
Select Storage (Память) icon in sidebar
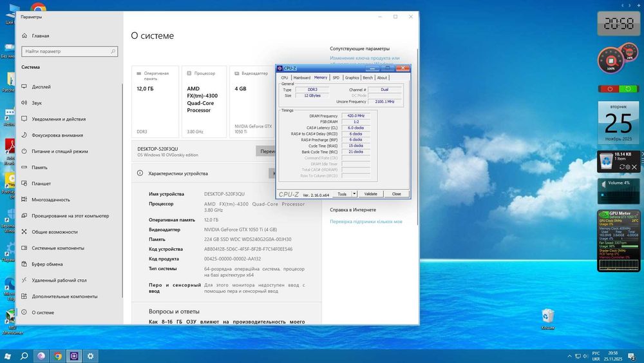[x=24, y=168]
